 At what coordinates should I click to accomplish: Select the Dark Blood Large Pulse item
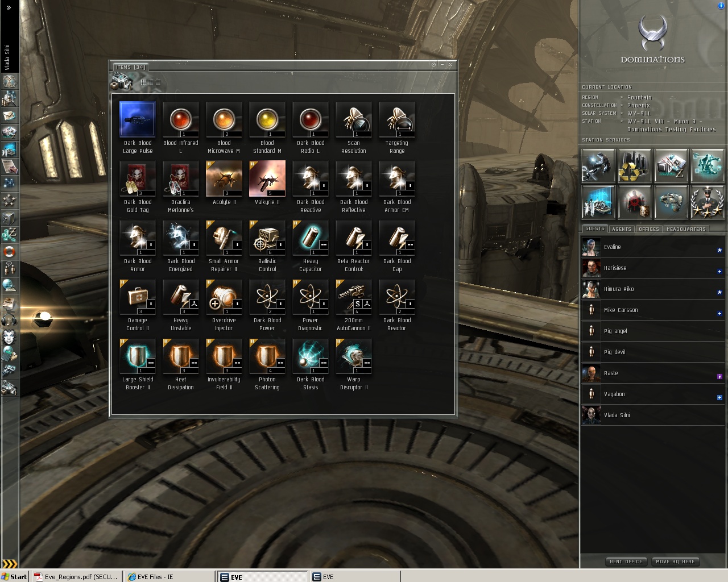click(x=138, y=128)
